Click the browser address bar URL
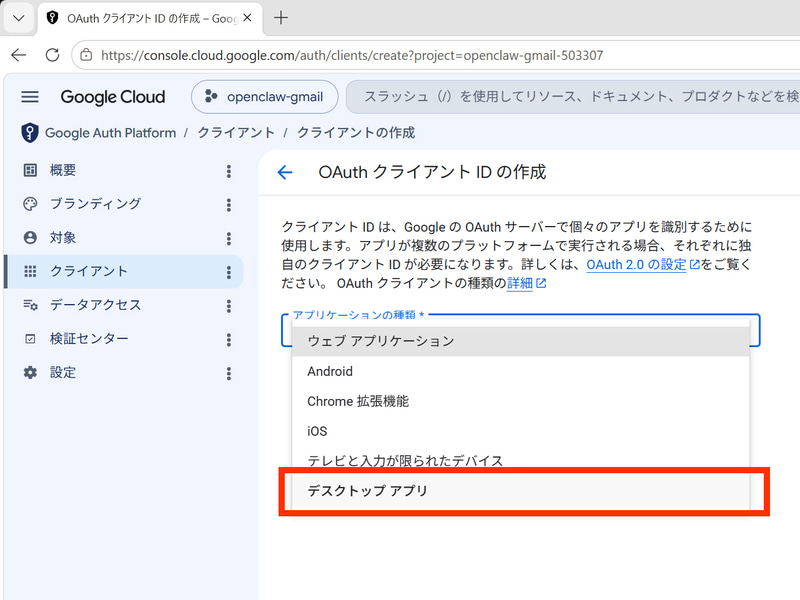The width and height of the screenshot is (800, 600). point(352,55)
